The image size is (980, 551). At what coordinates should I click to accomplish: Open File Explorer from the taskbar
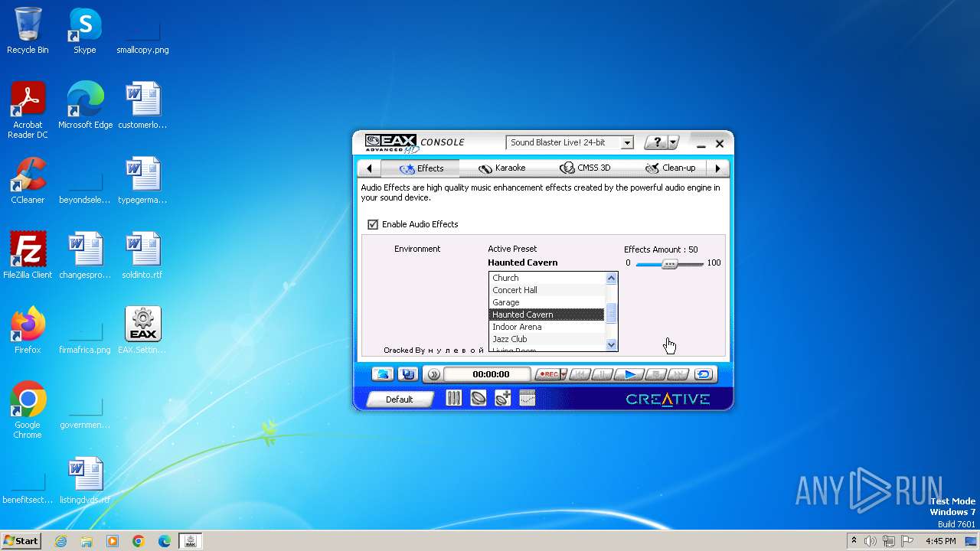click(x=87, y=541)
